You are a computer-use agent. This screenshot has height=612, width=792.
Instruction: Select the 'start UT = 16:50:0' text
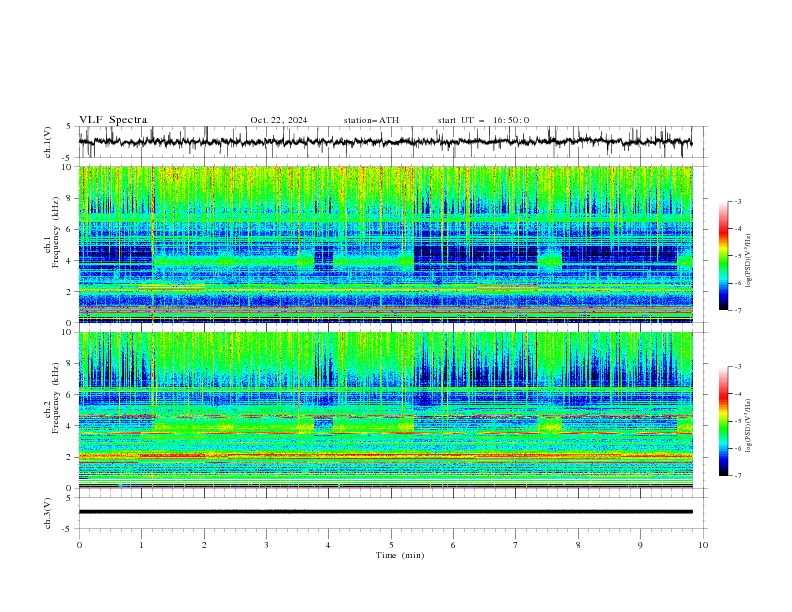click(x=483, y=120)
